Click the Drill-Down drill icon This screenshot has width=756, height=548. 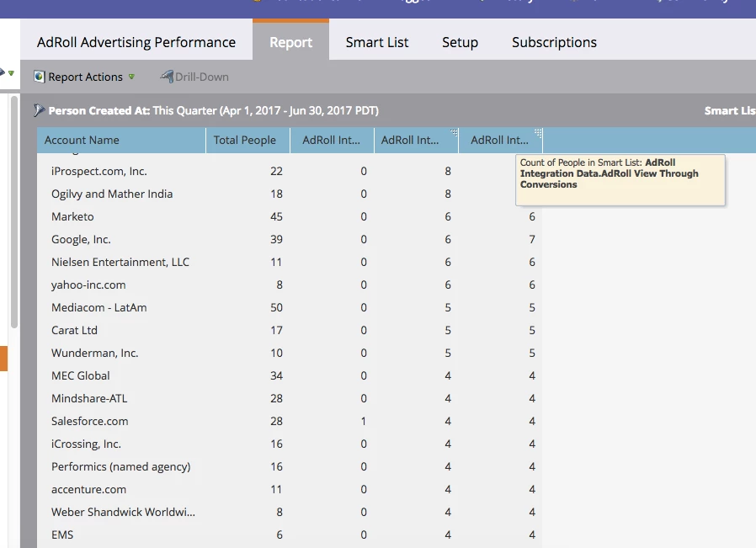(x=167, y=76)
